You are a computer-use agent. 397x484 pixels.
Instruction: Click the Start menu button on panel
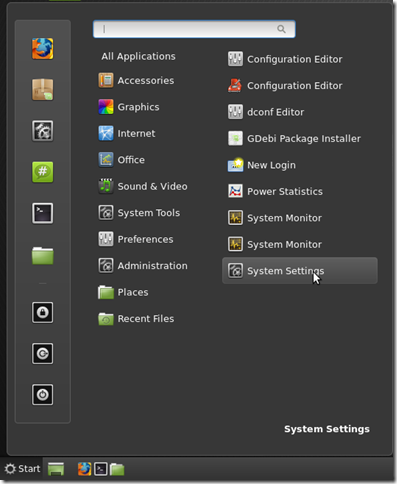point(23,469)
